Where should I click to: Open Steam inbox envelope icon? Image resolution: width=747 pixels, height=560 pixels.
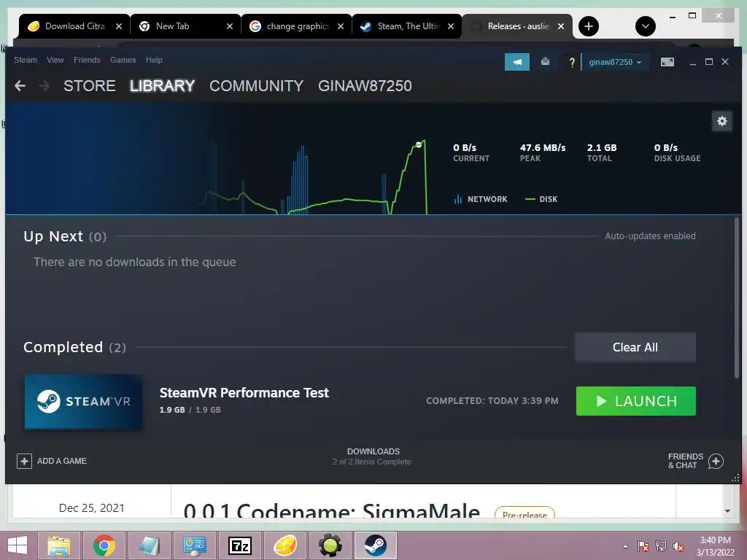tap(545, 62)
